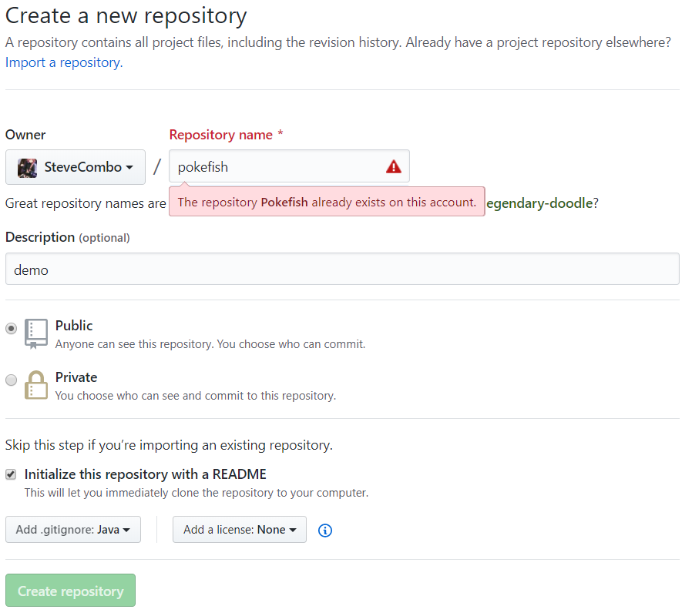Screen dimensions: 692x616
Task: Open the Owner SteveCombo dropdown
Action: tap(76, 167)
